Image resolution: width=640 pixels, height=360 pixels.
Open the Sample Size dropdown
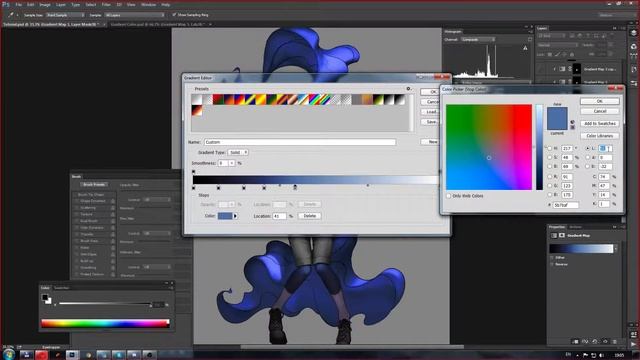(65, 15)
